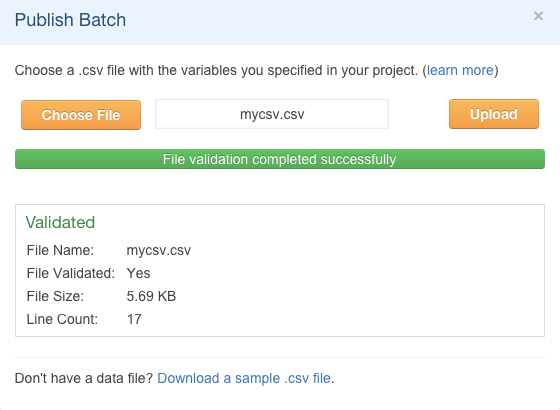Click empty area of the Validated details panel

[357, 279]
